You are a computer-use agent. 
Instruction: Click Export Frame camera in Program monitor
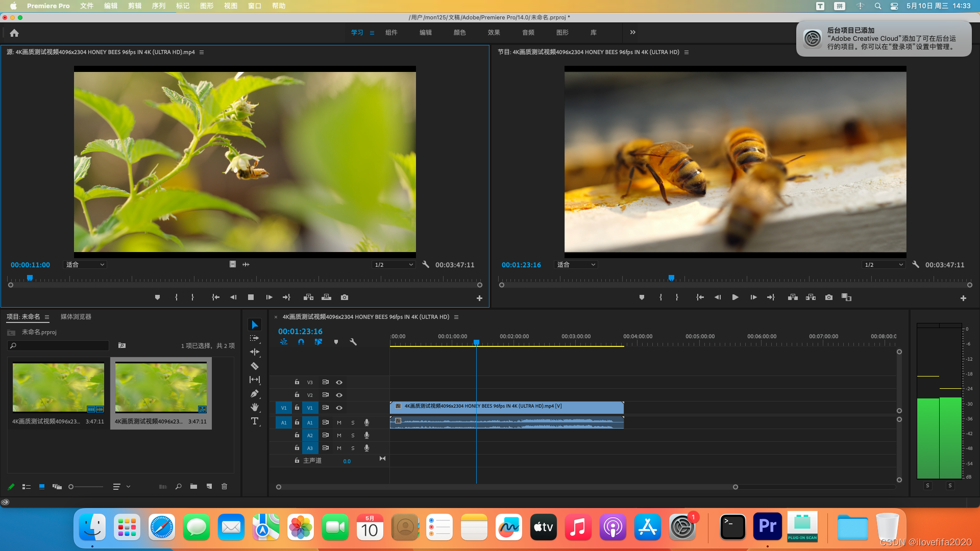(828, 297)
